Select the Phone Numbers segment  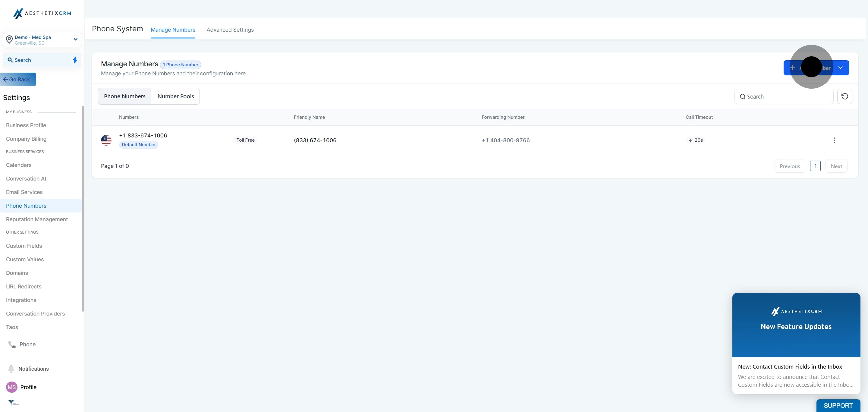pos(125,96)
